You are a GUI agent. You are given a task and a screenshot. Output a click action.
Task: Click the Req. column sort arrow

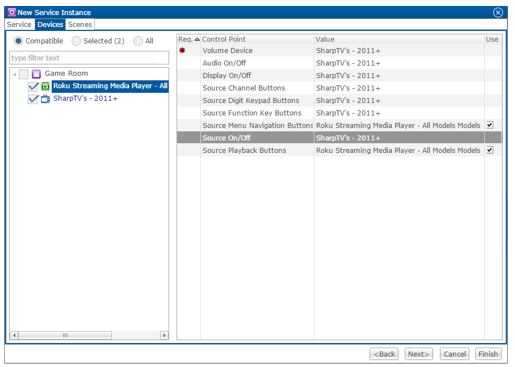pos(197,39)
